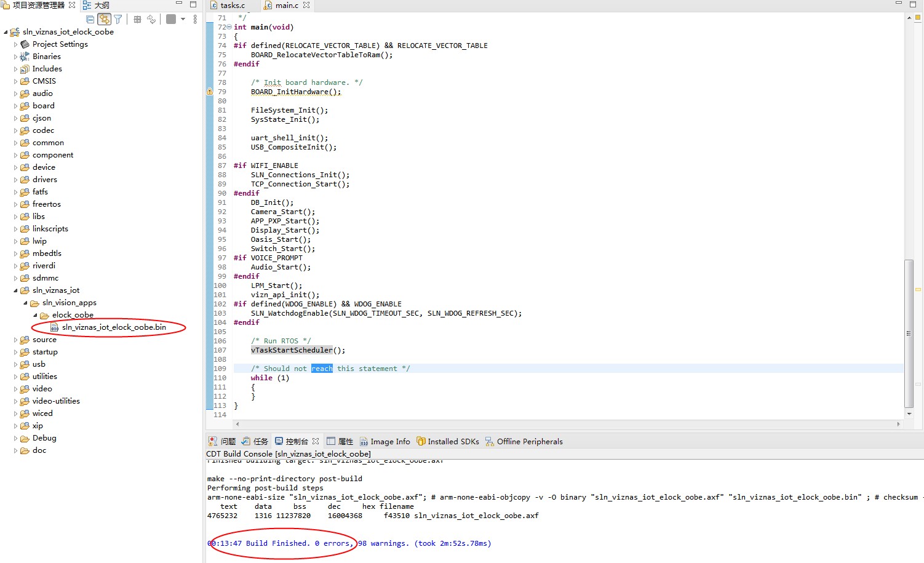Open the 属性 properties tab
This screenshot has height=563, width=924.
click(x=340, y=441)
